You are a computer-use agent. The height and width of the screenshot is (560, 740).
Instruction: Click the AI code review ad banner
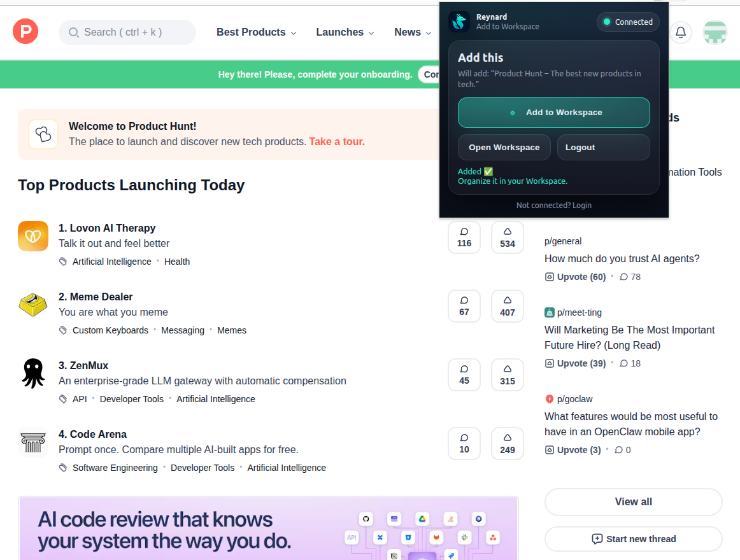tap(268, 528)
